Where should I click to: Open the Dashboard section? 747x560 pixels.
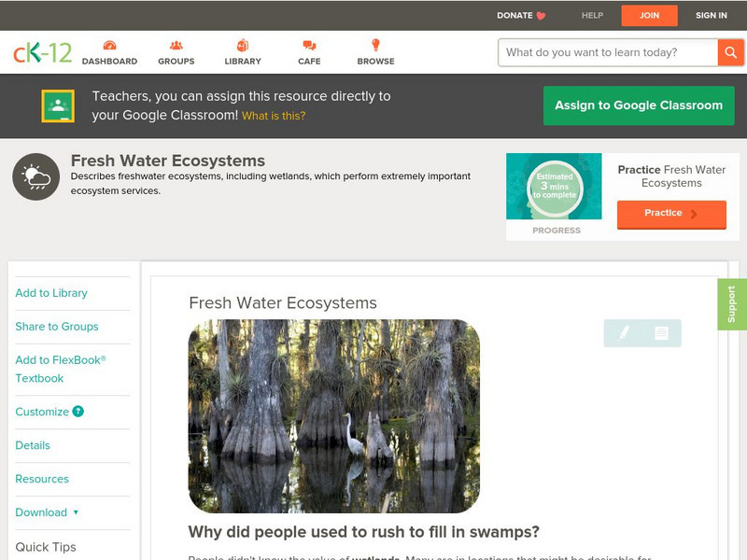pos(112,52)
